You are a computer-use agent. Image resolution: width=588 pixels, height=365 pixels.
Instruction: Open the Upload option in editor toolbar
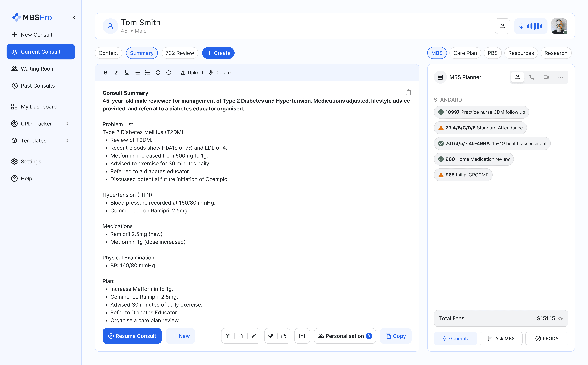192,72
